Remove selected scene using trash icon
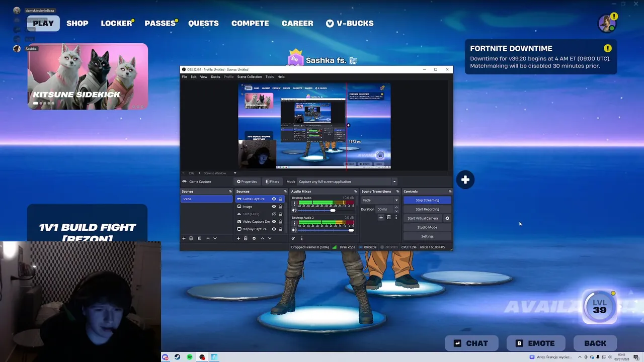The width and height of the screenshot is (644, 362). 191,238
